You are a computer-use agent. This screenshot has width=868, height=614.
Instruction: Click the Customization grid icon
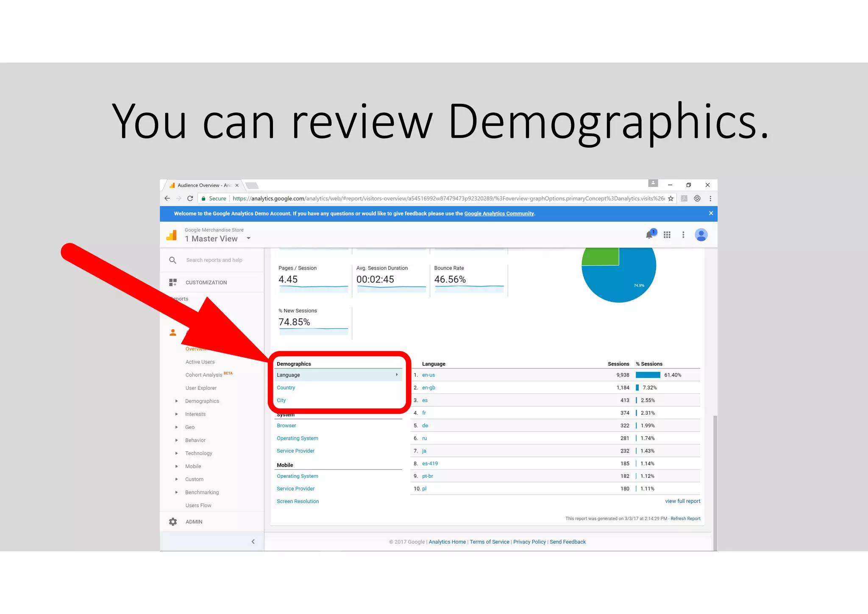(x=172, y=282)
